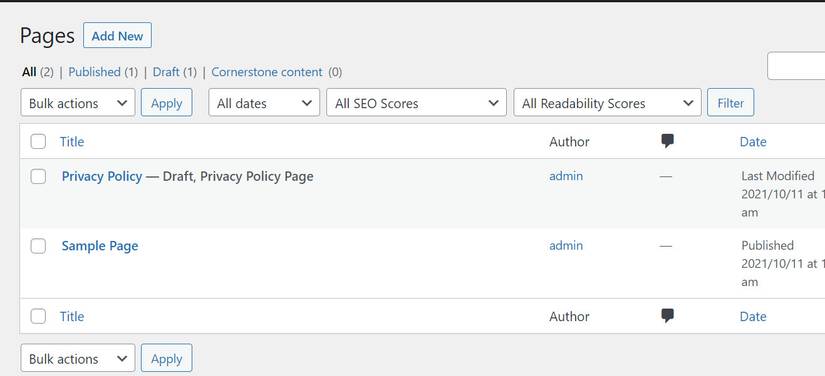
Task: Click admin author in Privacy Policy row
Action: coord(566,176)
